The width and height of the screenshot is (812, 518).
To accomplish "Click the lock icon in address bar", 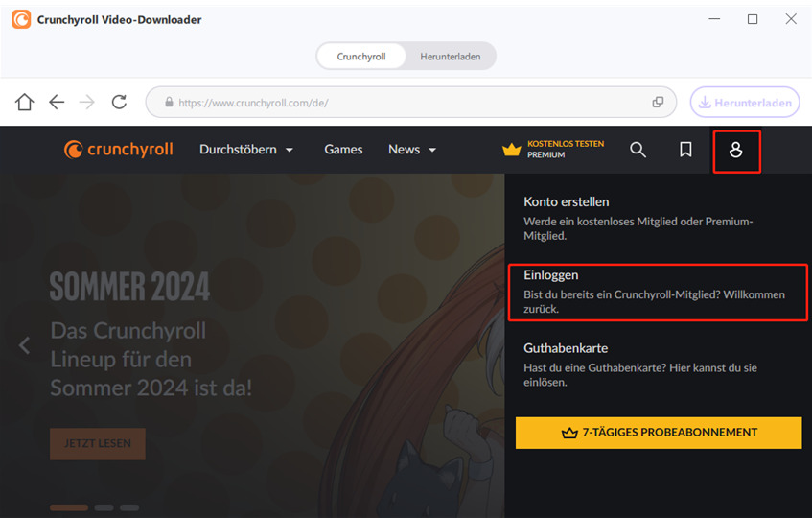I will 169,102.
